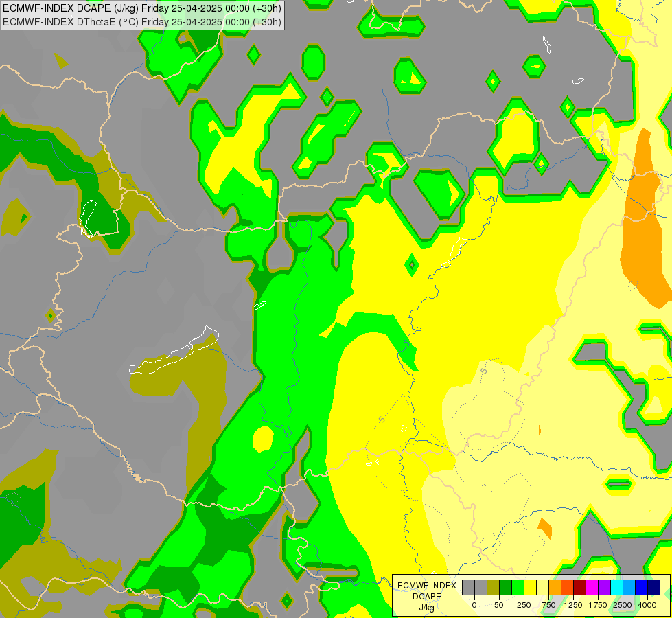Select the bright yellow legend swatch

[x=530, y=587]
